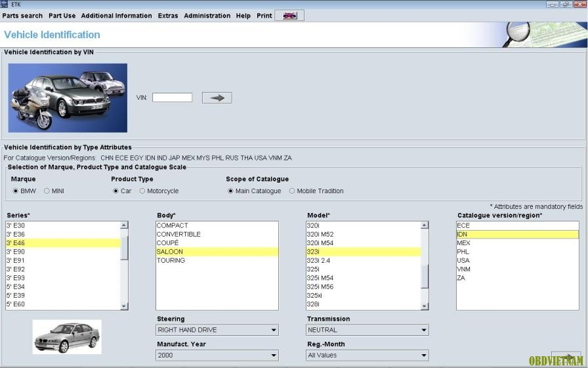Open the Print menu
The image size is (588, 368).
tap(264, 16)
